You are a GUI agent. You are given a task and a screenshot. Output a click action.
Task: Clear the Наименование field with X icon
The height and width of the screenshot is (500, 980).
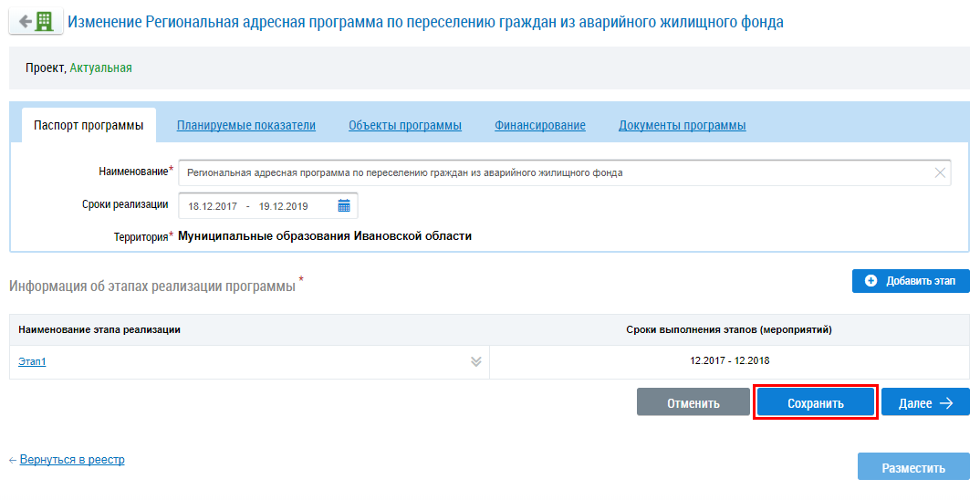(x=939, y=172)
